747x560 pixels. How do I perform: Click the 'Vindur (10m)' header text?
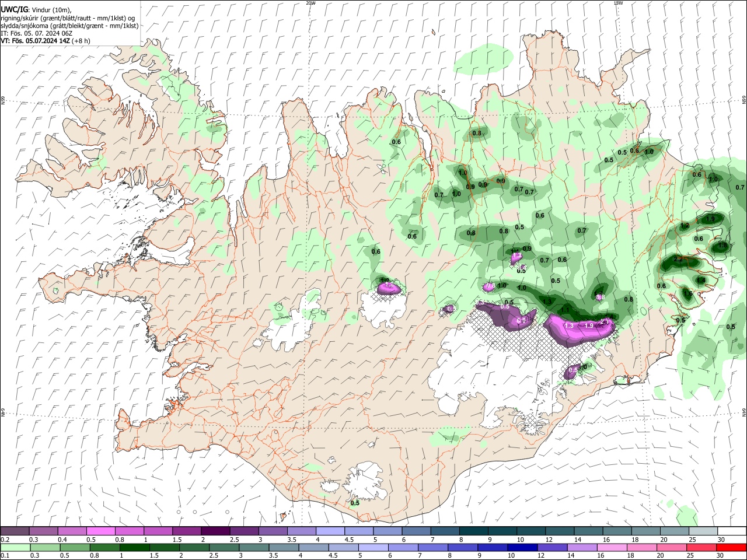[51, 10]
